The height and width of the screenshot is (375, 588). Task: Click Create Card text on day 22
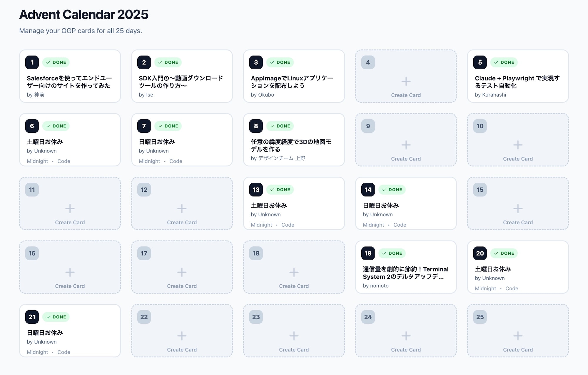(x=182, y=350)
